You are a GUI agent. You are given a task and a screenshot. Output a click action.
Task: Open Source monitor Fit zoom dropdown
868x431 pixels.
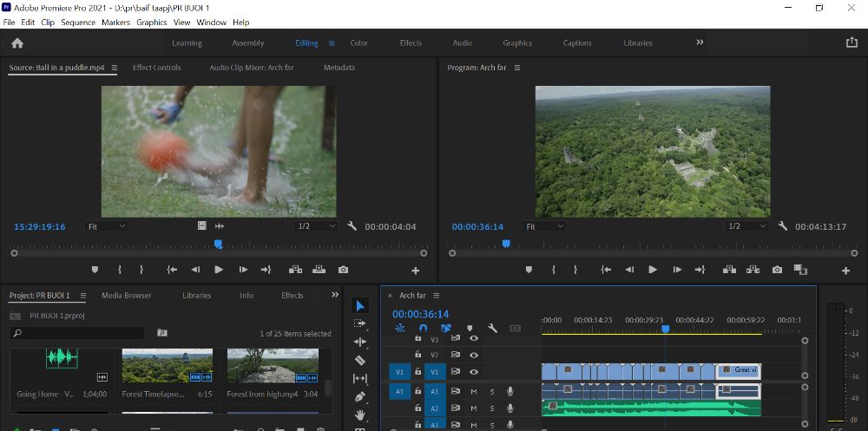point(106,226)
